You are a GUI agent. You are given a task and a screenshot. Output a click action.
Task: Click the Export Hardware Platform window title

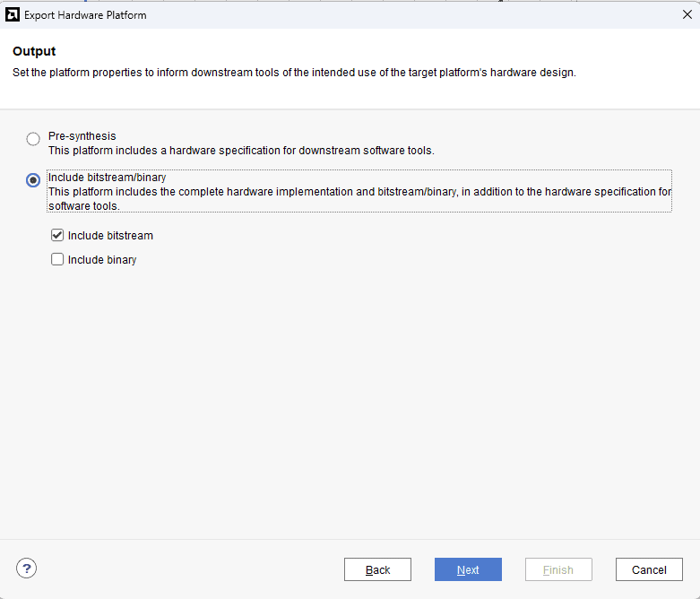click(85, 15)
